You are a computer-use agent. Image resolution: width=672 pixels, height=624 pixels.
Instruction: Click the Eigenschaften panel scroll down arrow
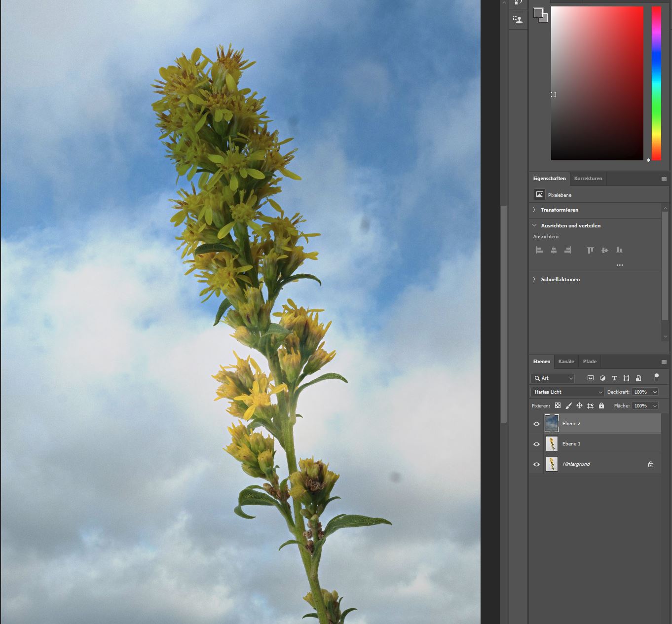(665, 336)
